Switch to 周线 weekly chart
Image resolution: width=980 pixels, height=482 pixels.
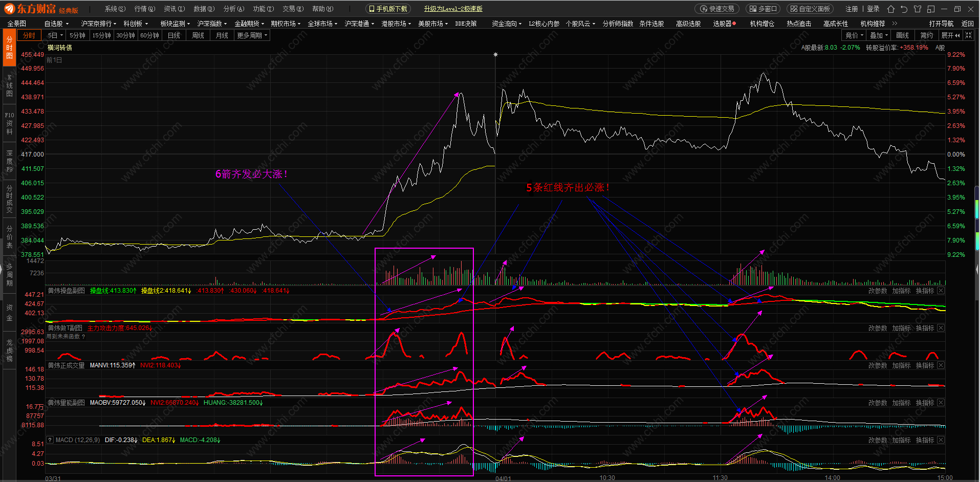coord(198,35)
